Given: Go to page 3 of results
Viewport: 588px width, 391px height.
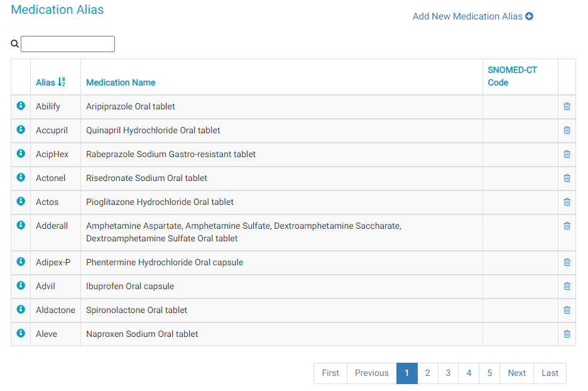Looking at the screenshot, I should 448,373.
